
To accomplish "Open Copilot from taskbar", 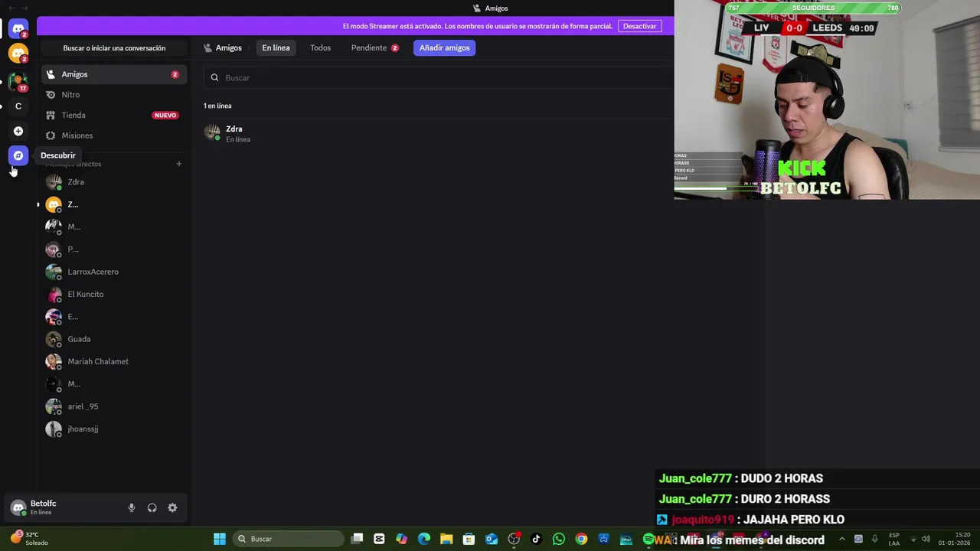I will pos(402,539).
